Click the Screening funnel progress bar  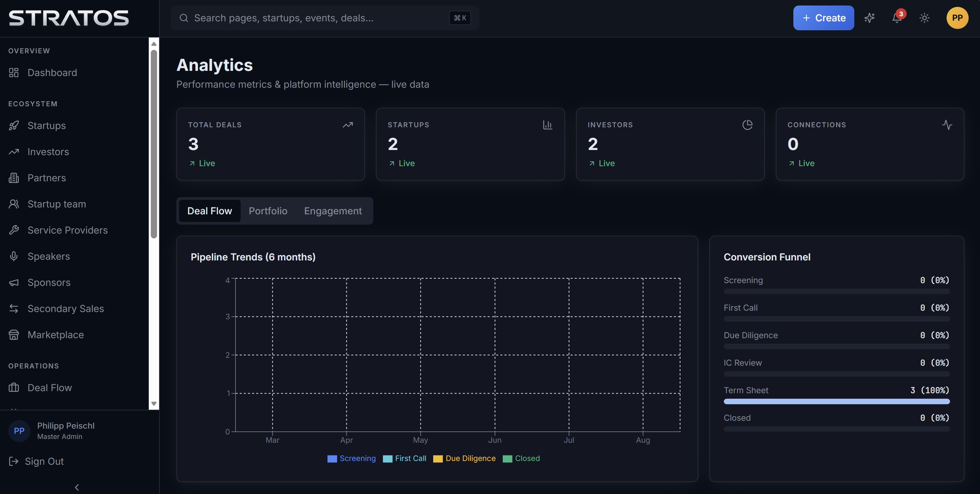tap(836, 291)
